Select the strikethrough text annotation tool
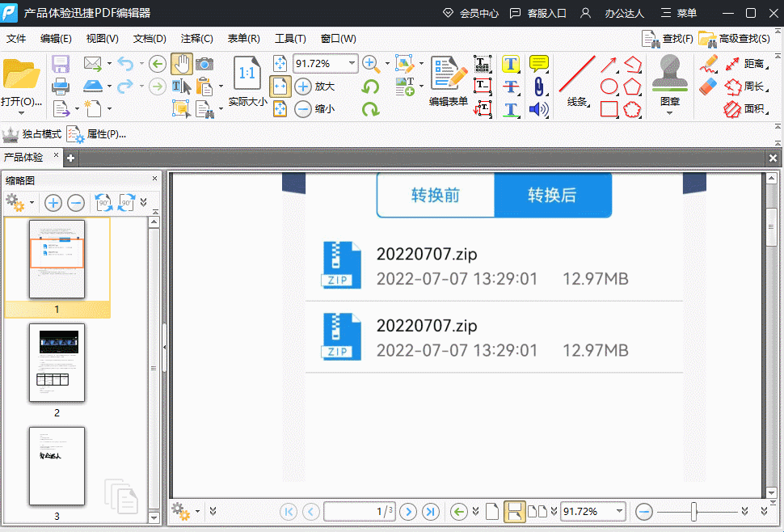Image resolution: width=784 pixels, height=532 pixels. tap(510, 86)
